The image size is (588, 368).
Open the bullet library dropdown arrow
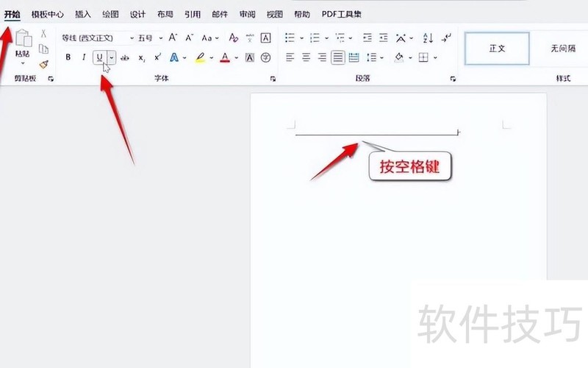301,38
